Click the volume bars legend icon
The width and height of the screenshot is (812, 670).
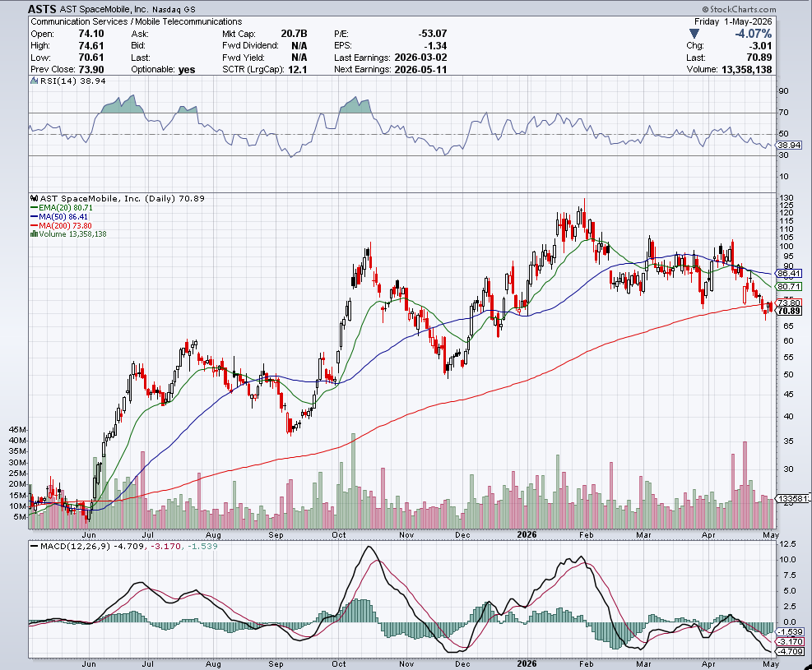tap(34, 233)
